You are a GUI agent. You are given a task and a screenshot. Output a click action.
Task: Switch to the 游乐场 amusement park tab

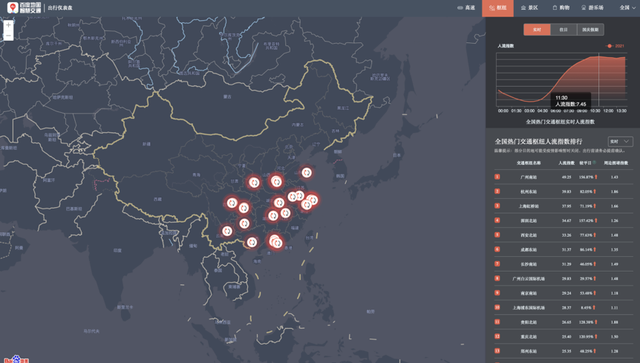pyautogui.click(x=592, y=8)
